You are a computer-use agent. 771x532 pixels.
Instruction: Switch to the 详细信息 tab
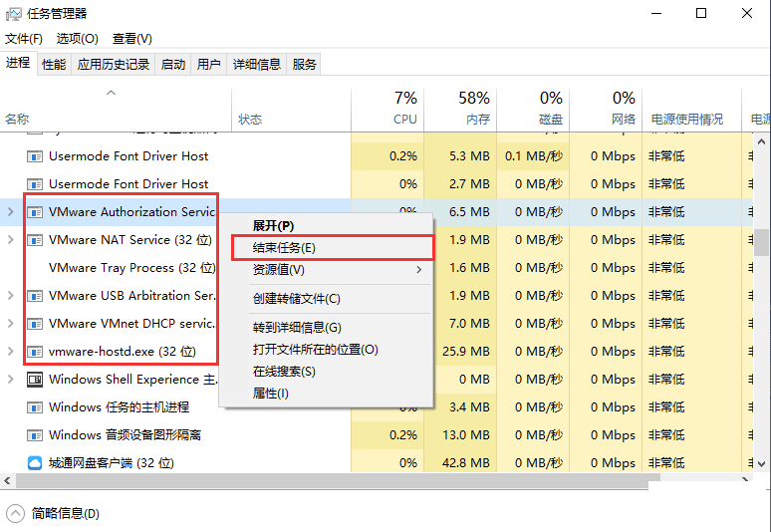pos(257,65)
